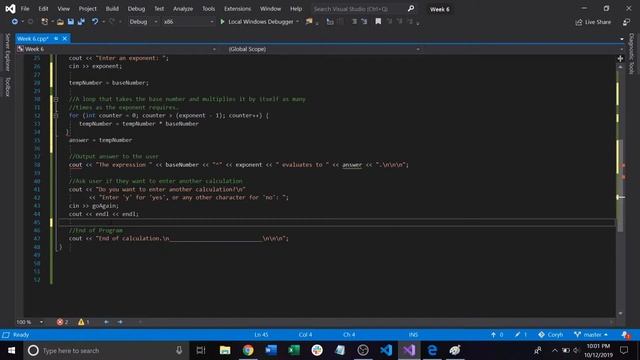Image resolution: width=640 pixels, height=360 pixels.
Task: Start the Local Windows Debugger
Action: [260, 22]
